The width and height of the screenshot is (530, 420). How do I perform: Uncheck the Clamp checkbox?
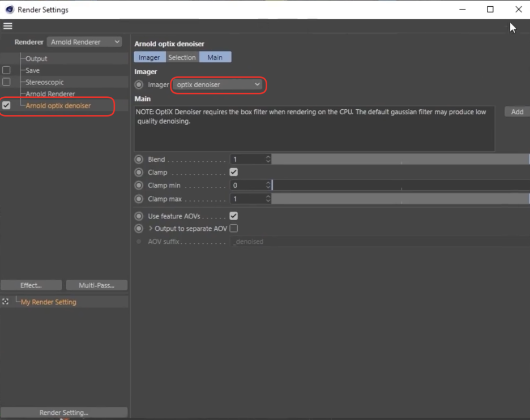(x=233, y=172)
